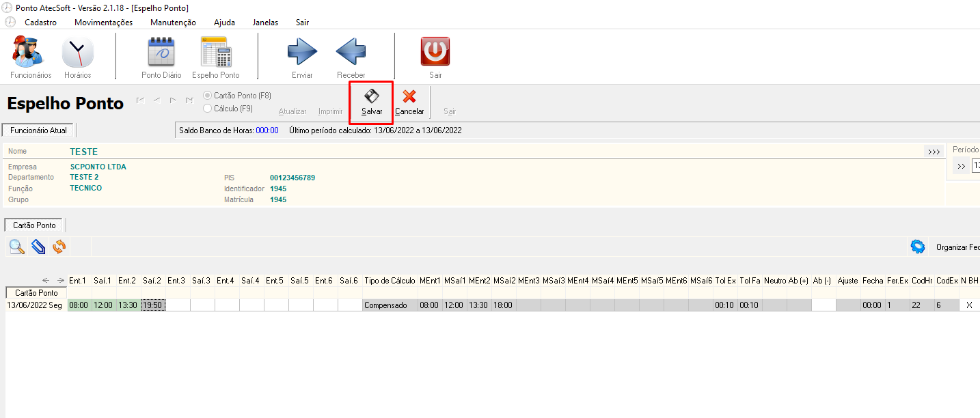Go to previous record navigation arrow

(x=156, y=100)
